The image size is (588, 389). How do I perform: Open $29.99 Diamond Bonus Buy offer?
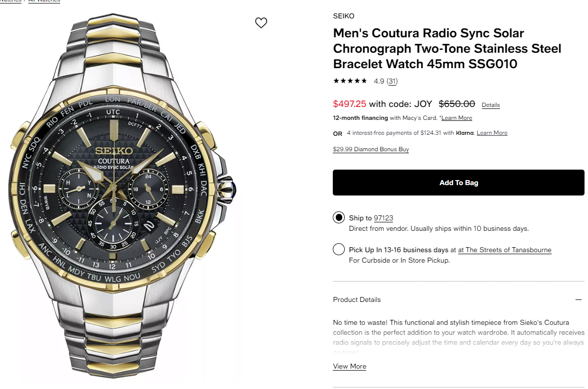(371, 149)
